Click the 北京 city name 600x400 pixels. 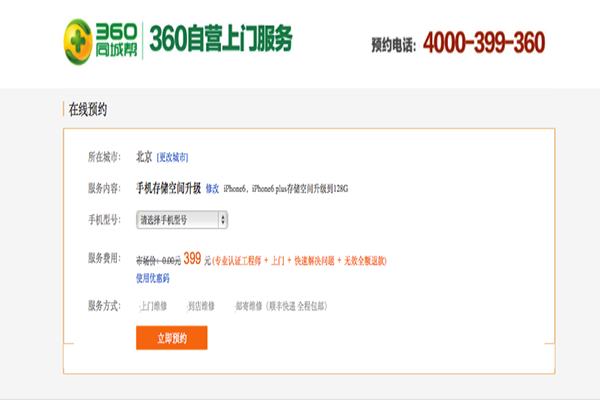[144, 157]
